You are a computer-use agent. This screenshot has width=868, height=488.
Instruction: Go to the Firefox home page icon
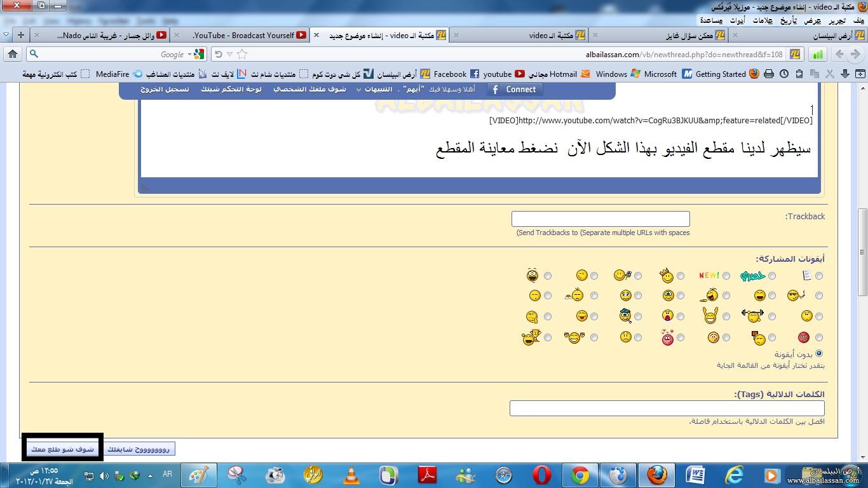12,54
